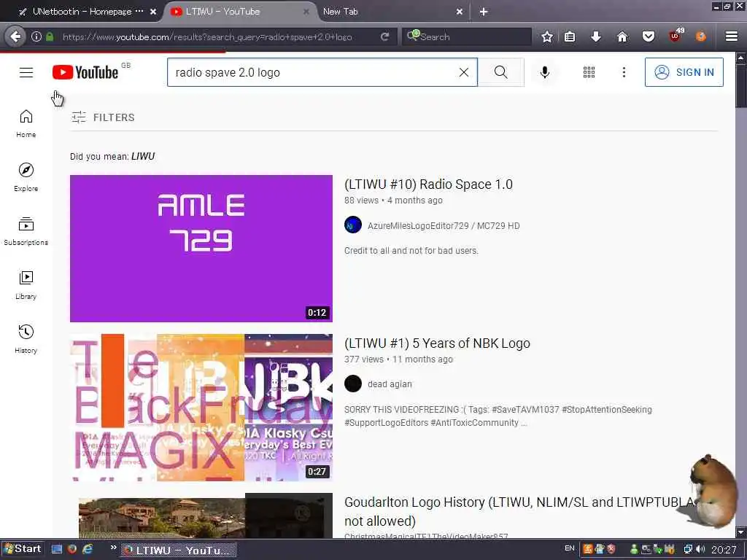Image resolution: width=747 pixels, height=560 pixels.
Task: Click the EN language indicator
Action: (x=569, y=548)
